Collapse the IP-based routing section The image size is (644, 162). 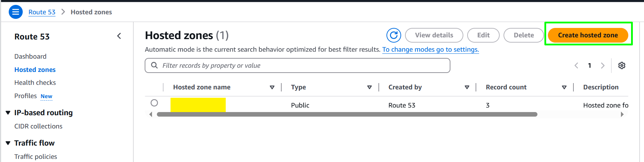tap(8, 113)
